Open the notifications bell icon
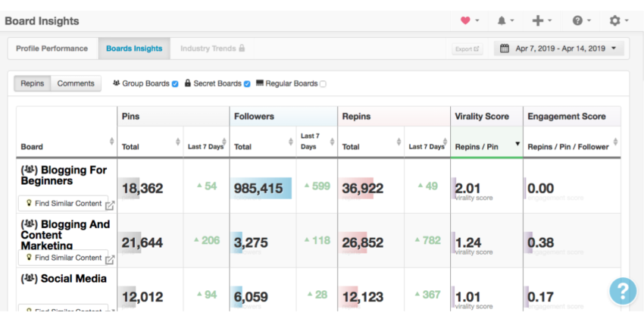644x322 pixels. (502, 20)
